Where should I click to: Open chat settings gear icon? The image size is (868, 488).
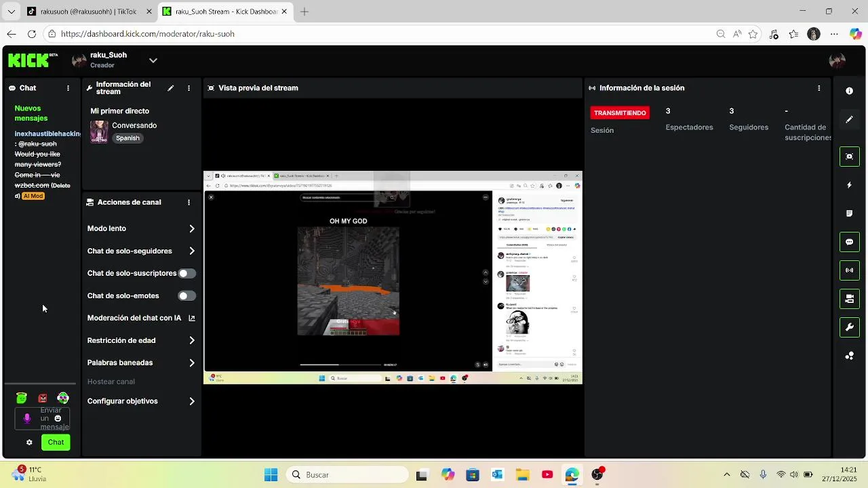[x=29, y=443]
